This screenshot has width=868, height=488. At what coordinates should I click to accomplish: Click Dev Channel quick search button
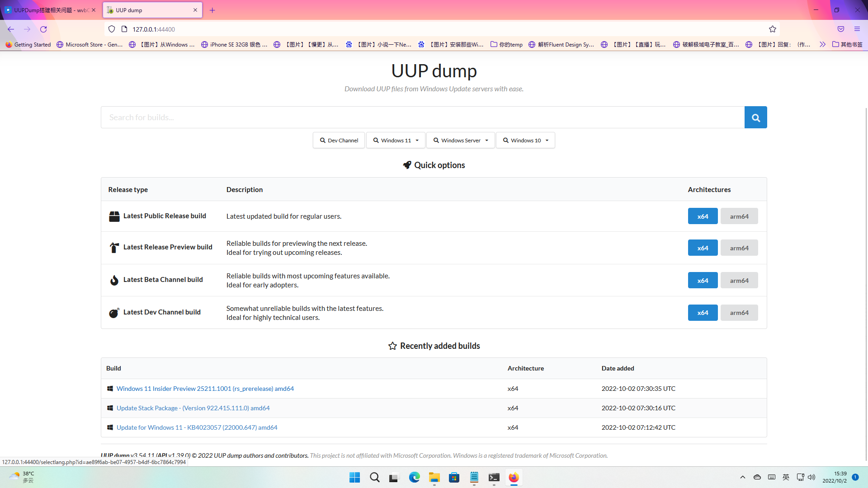(x=339, y=141)
